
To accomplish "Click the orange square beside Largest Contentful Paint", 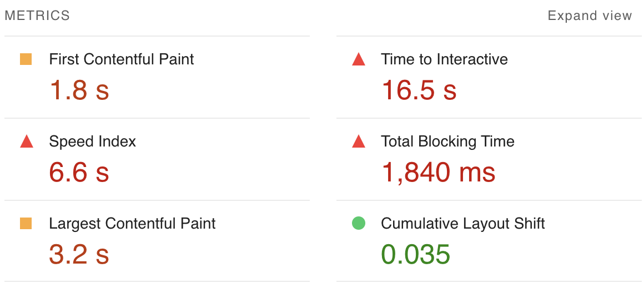I will (26, 224).
